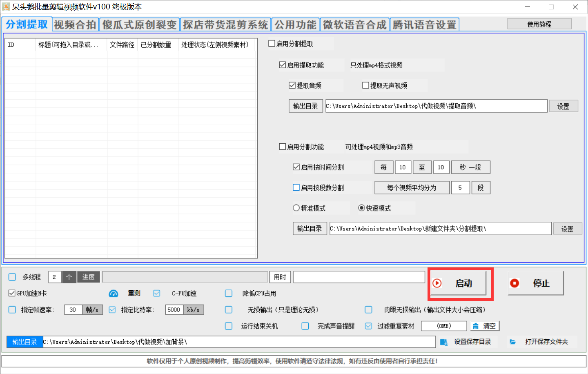Toggle the 提取音频 checkbox

coord(292,85)
